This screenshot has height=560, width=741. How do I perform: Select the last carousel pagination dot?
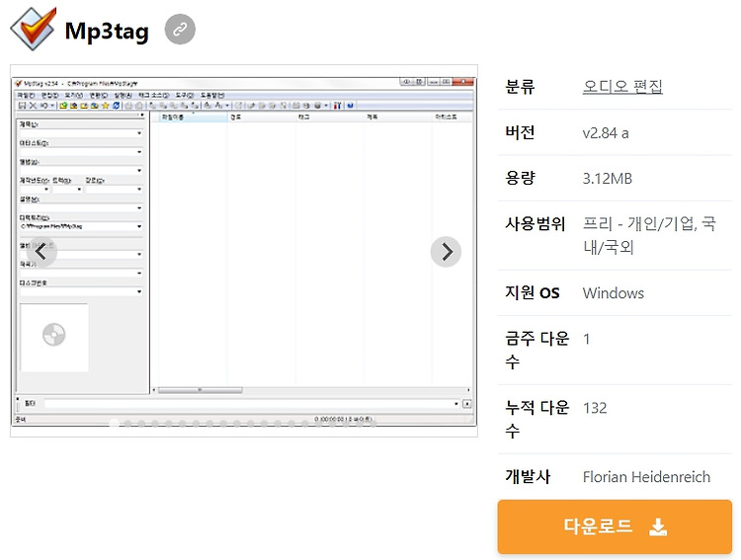pos(373,423)
